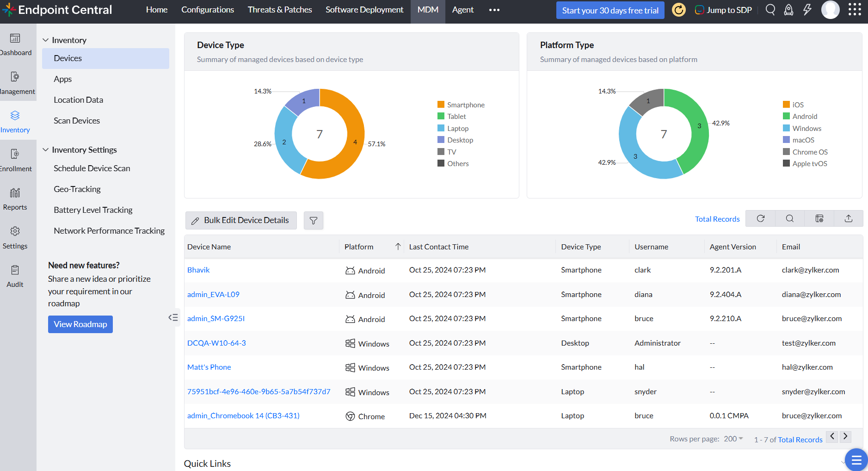Viewport: 868px width, 471px height.
Task: Open the Reports sidebar icon
Action: [15, 192]
